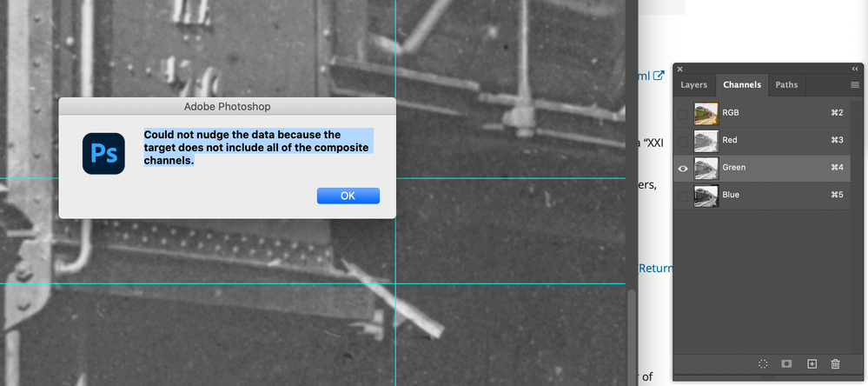This screenshot has width=868, height=386.
Task: Load channel as selection icon
Action: point(763,364)
